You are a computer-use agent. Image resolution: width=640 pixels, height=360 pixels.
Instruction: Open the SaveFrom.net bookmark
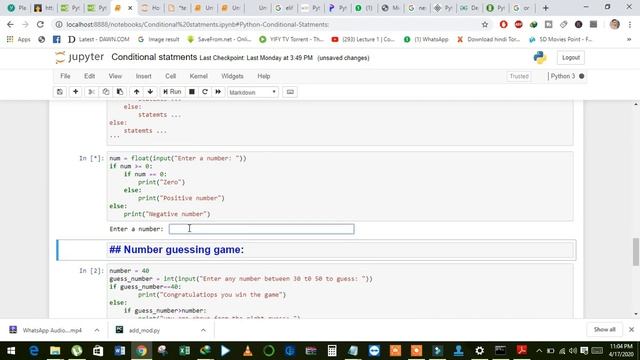coord(219,40)
